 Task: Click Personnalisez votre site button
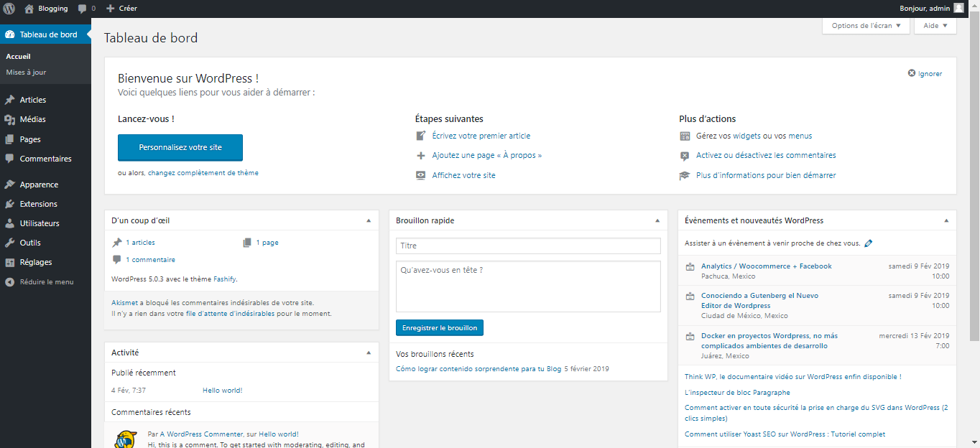tap(180, 147)
